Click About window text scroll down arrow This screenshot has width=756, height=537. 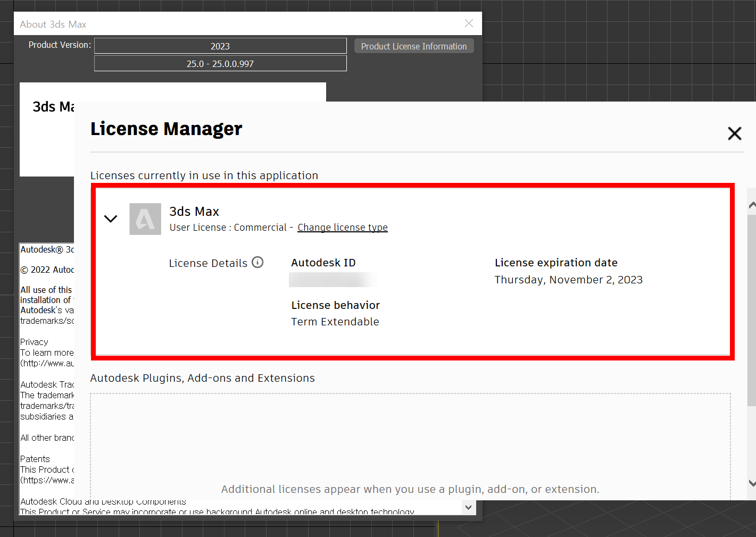468,507
